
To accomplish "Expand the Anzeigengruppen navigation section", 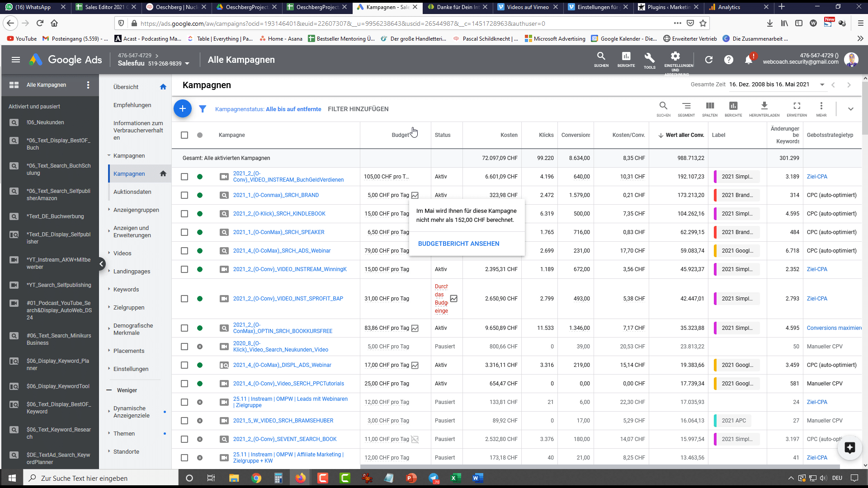I will [x=136, y=210].
